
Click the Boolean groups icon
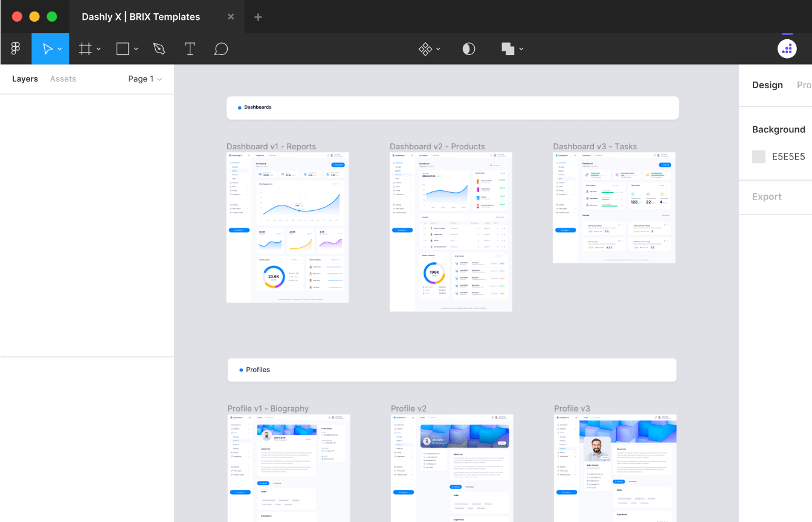coord(508,48)
